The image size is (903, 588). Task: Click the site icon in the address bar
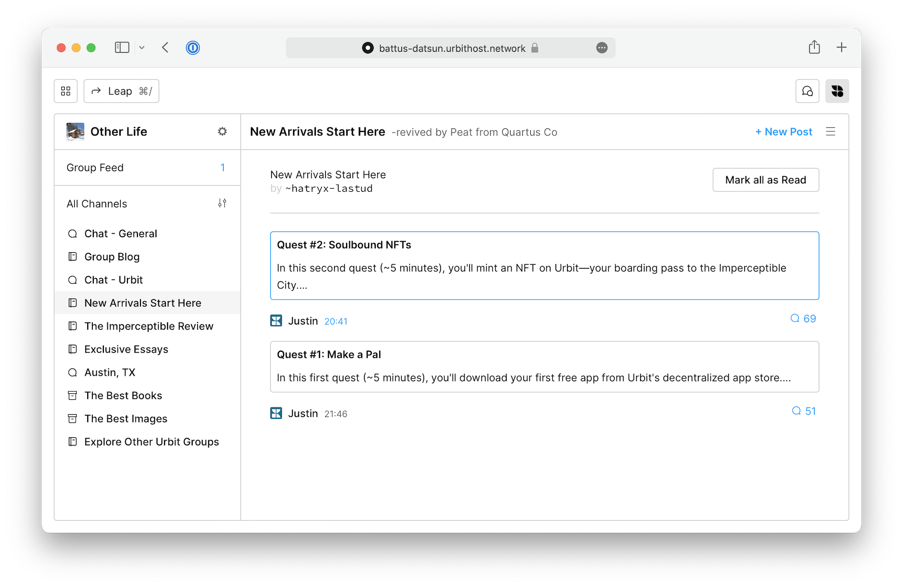(x=368, y=48)
